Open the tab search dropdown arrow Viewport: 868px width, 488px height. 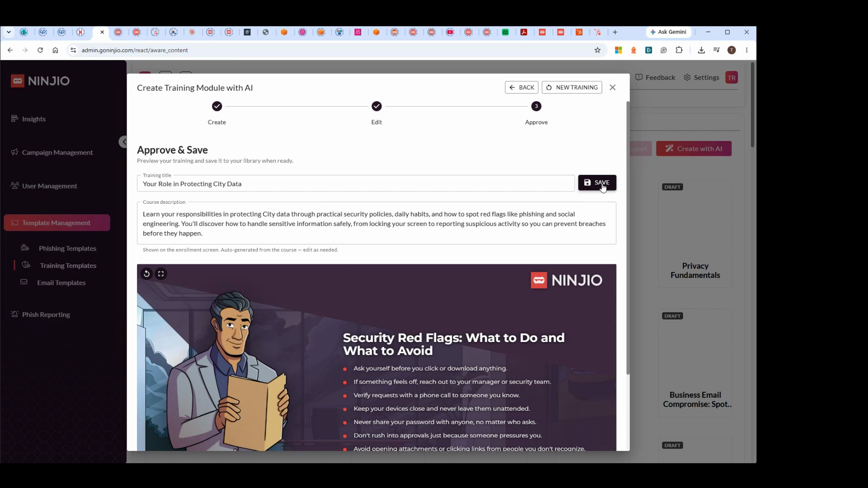point(9,32)
